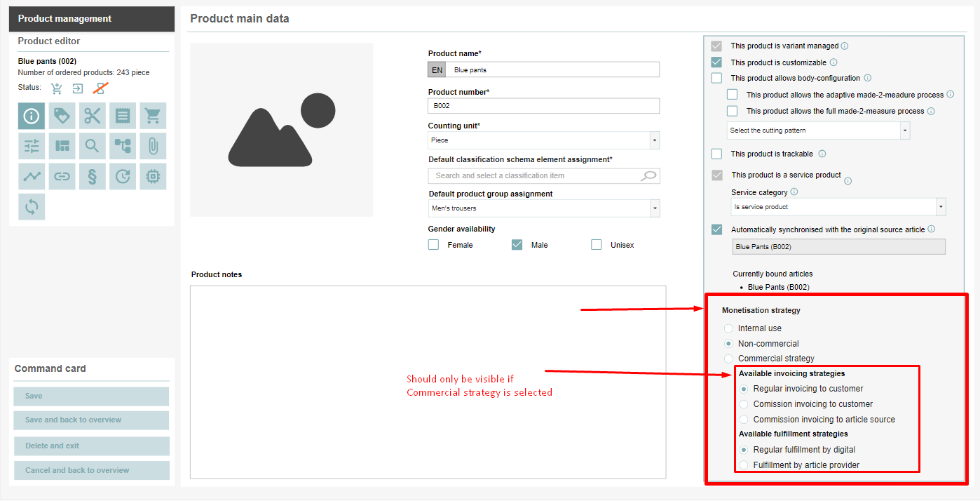The height and width of the screenshot is (501, 980).
Task: Check the Female gender availability box
Action: tap(434, 245)
